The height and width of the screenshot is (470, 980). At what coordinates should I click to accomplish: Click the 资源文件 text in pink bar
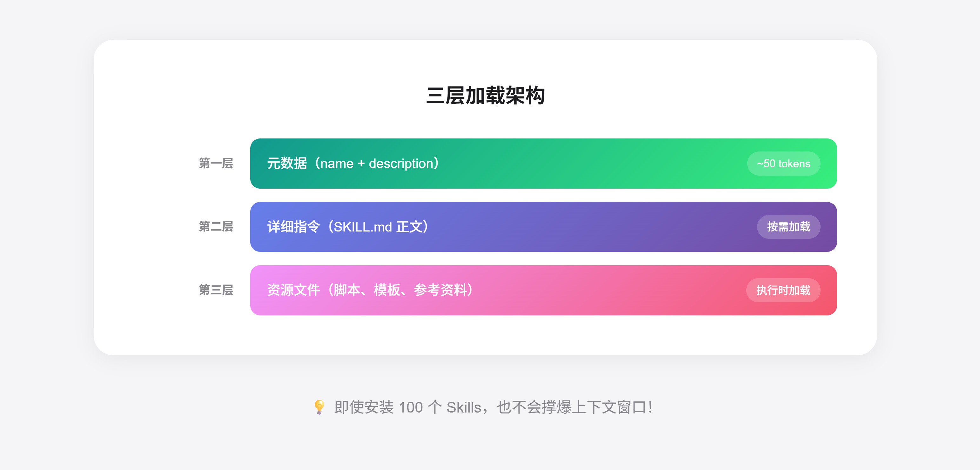pos(293,290)
